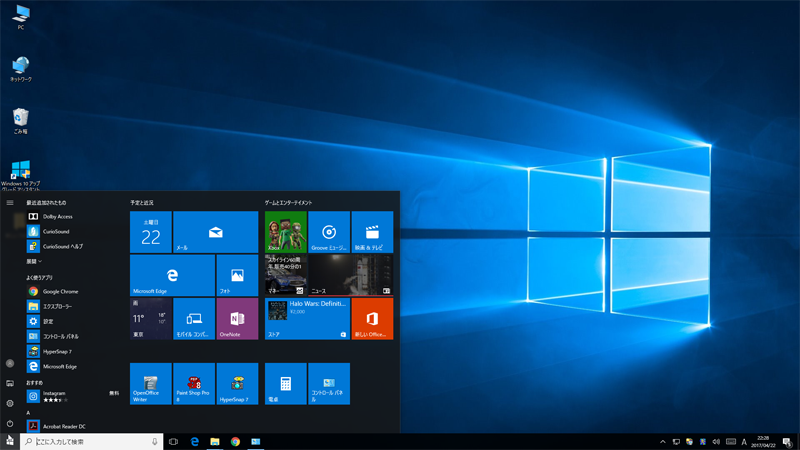
Task: Click the IME input mode indicator A
Action: [x=744, y=442]
